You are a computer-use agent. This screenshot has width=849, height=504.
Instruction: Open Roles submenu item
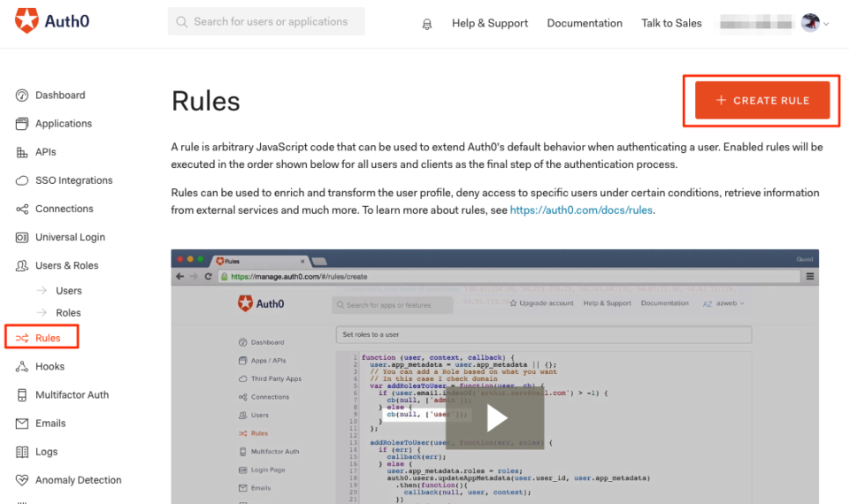[x=68, y=313]
